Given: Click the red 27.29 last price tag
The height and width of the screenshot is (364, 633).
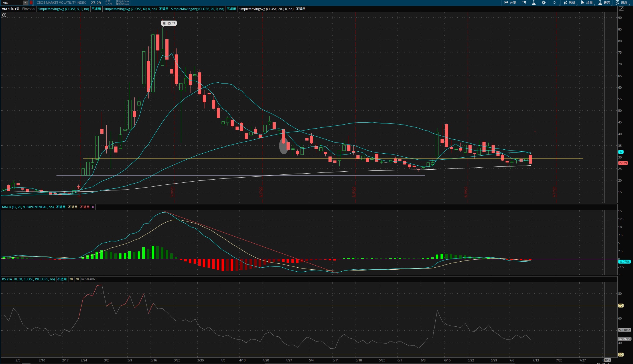Looking at the screenshot, I should [623, 163].
